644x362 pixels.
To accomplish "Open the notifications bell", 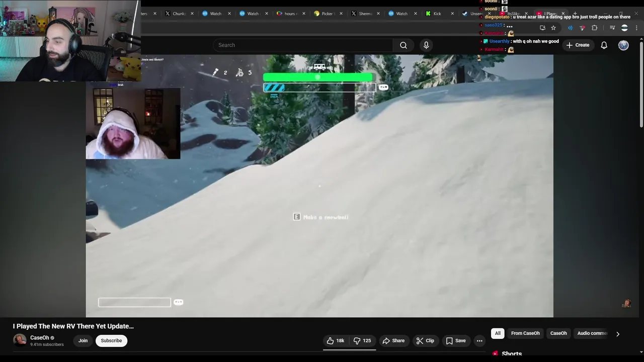I will coord(604,45).
